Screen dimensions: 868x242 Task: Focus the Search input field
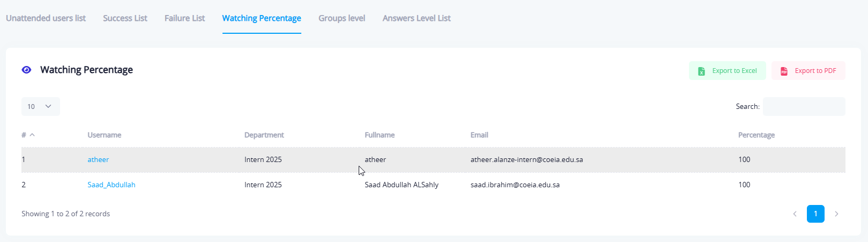(804, 106)
